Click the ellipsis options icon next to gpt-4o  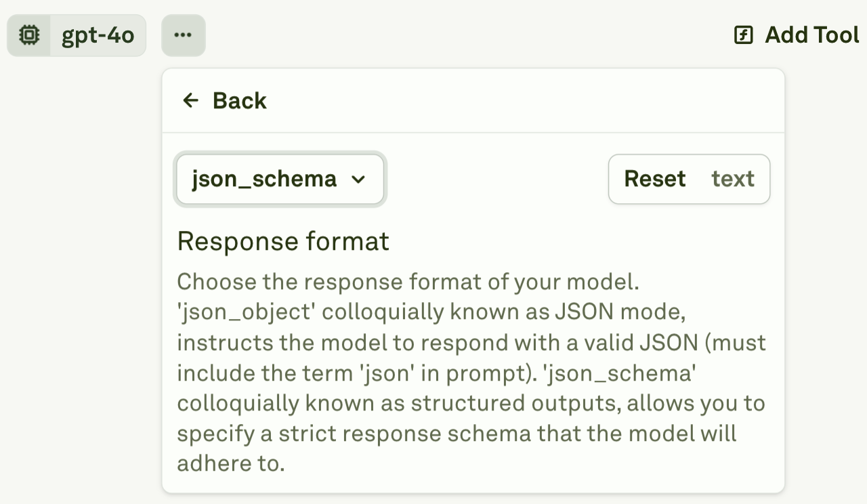click(x=183, y=35)
